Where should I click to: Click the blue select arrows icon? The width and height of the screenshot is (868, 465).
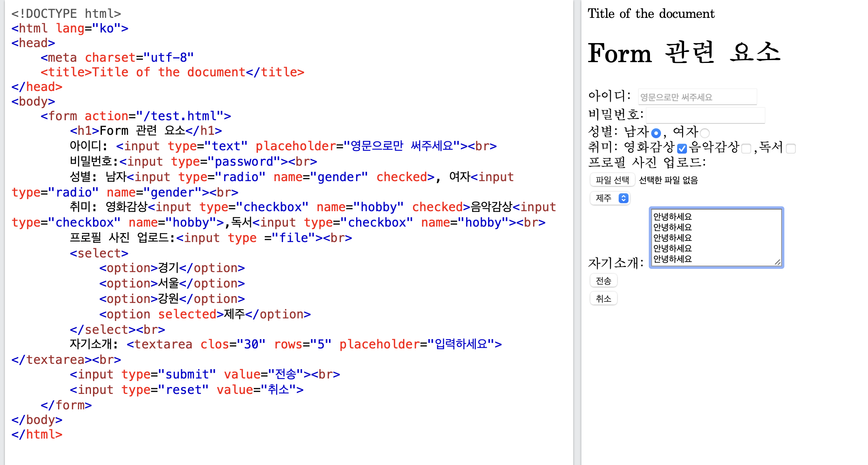pyautogui.click(x=623, y=198)
